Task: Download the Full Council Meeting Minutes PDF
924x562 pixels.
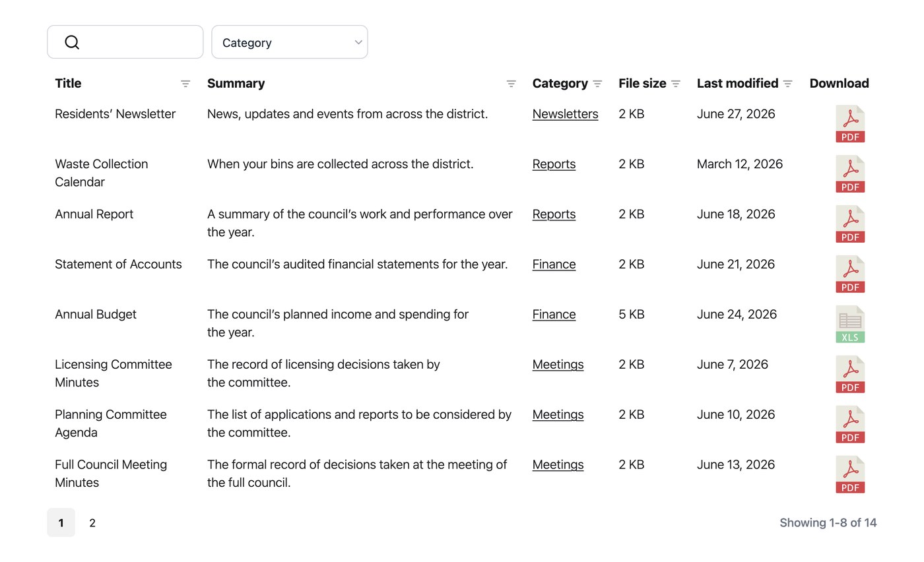Action: click(850, 474)
